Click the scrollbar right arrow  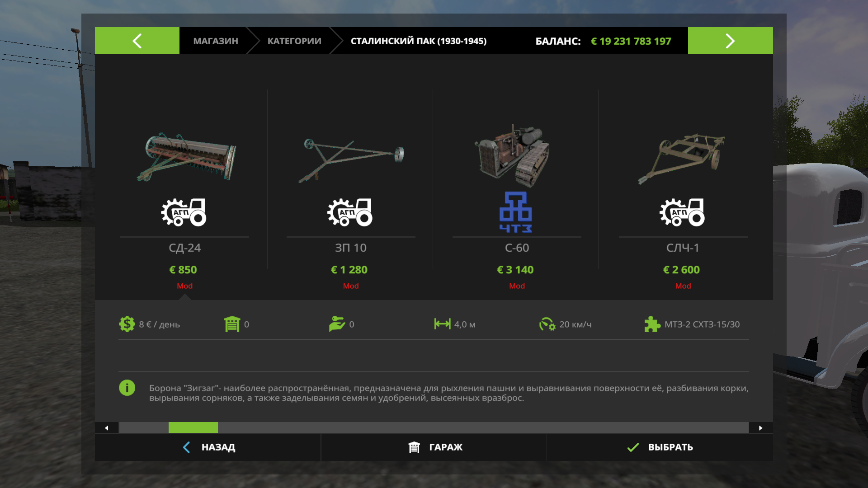pos(761,427)
